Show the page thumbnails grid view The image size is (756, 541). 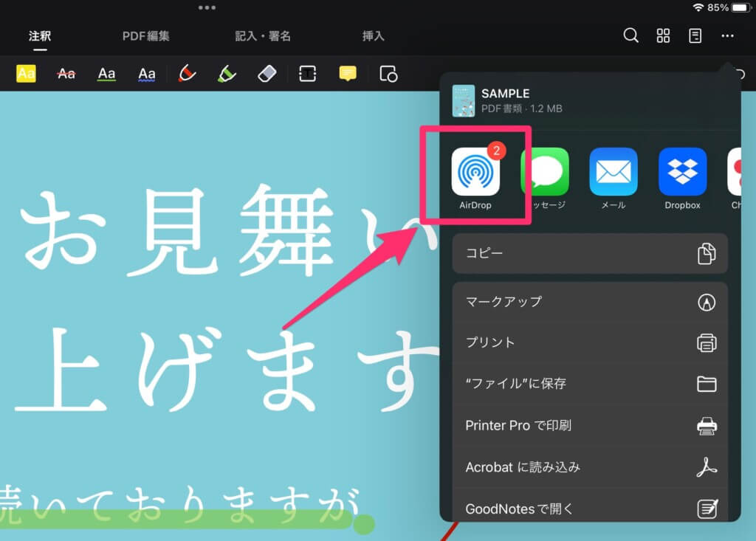click(663, 35)
